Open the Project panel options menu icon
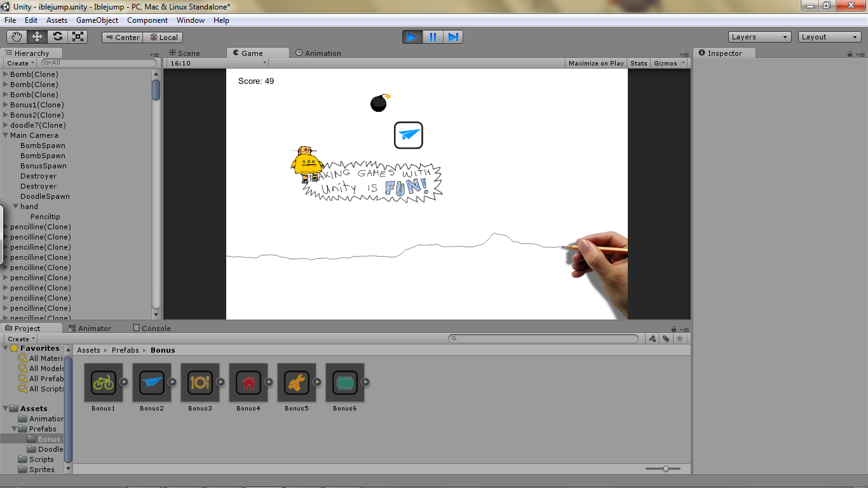The width and height of the screenshot is (868, 488). tap(684, 330)
